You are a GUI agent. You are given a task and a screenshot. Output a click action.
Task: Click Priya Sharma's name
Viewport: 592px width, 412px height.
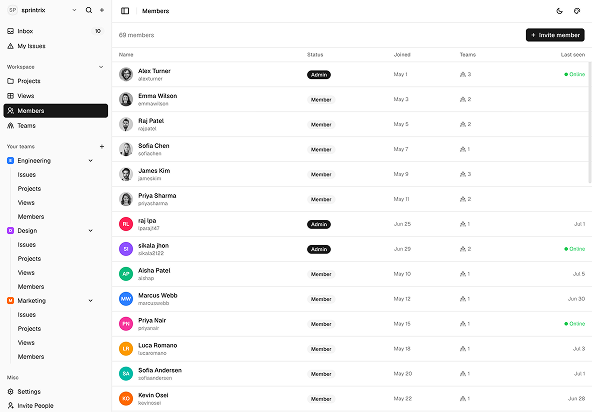(x=157, y=196)
